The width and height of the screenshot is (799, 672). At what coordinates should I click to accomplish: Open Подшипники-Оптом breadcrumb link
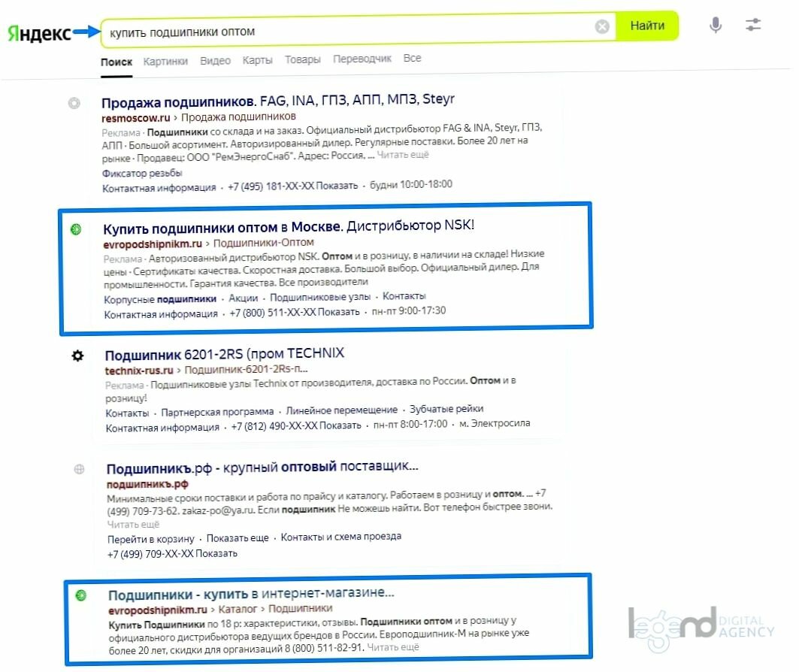click(263, 243)
